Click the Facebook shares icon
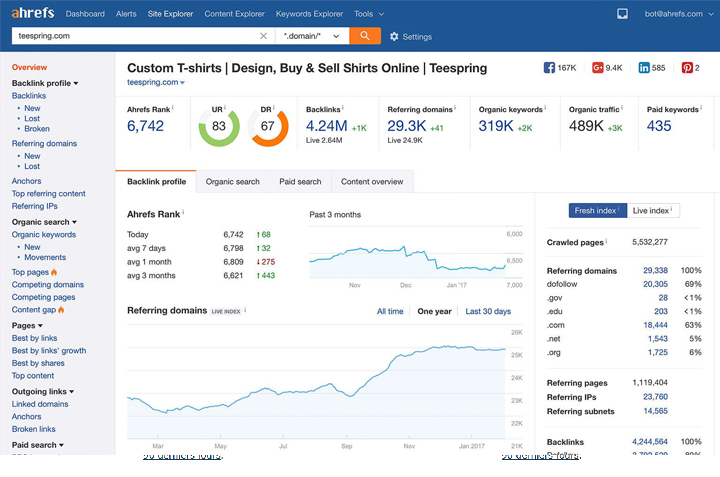This screenshot has width=720, height=477. (x=549, y=68)
